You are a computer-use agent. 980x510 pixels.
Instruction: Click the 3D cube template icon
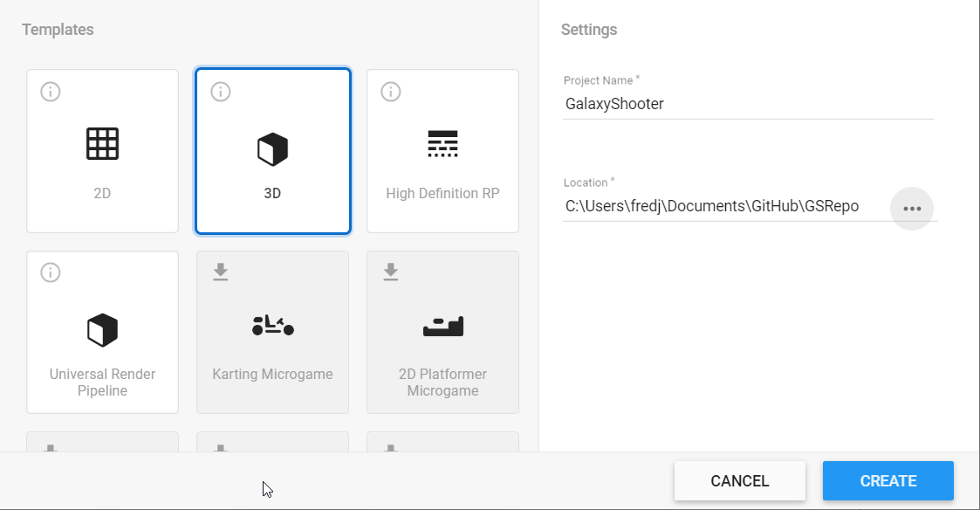(272, 148)
